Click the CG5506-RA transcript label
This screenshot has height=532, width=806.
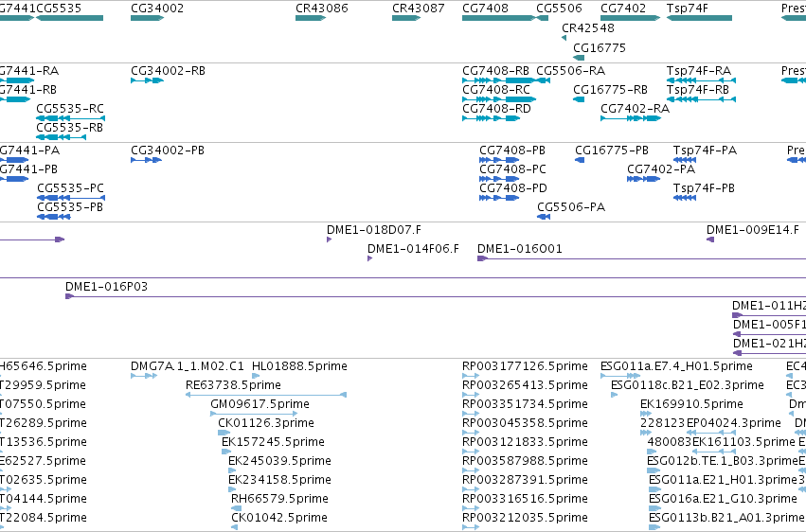click(x=570, y=70)
